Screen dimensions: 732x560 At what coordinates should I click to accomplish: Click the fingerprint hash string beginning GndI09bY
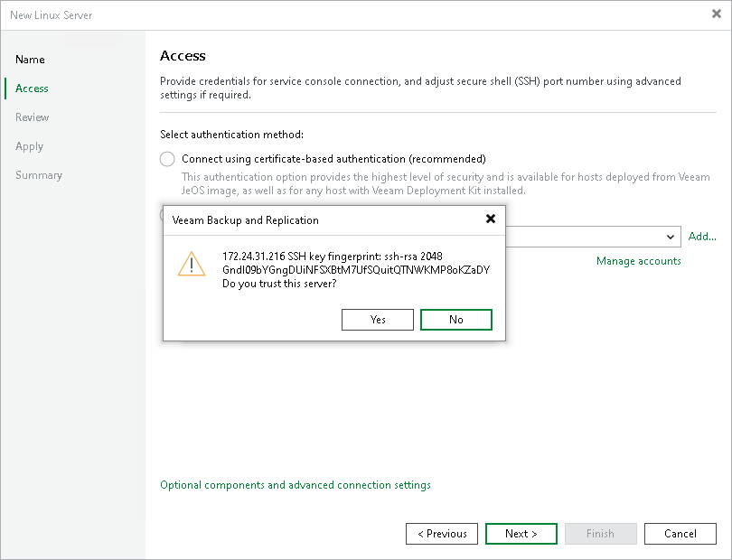(356, 270)
